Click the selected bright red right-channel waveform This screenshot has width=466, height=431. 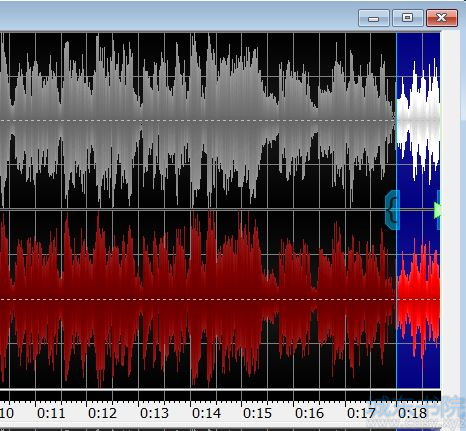(x=419, y=299)
